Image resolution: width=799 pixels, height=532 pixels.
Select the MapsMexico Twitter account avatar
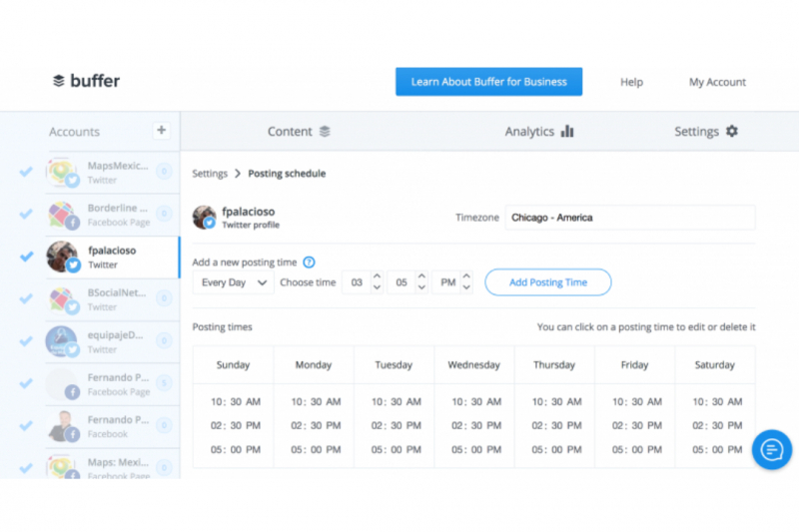[63, 172]
